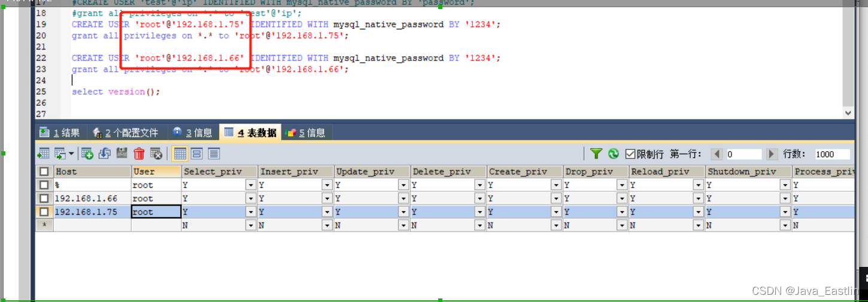The height and width of the screenshot is (302, 868).
Task: Open Shutdown_priv dropdown in the new empty row
Action: pos(785,225)
